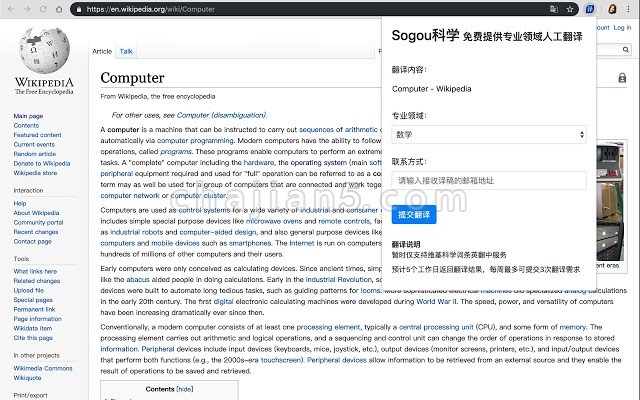Image resolution: width=640 pixels, height=400 pixels.
Task: Open Recent changes link
Action: pyautogui.click(x=36, y=232)
